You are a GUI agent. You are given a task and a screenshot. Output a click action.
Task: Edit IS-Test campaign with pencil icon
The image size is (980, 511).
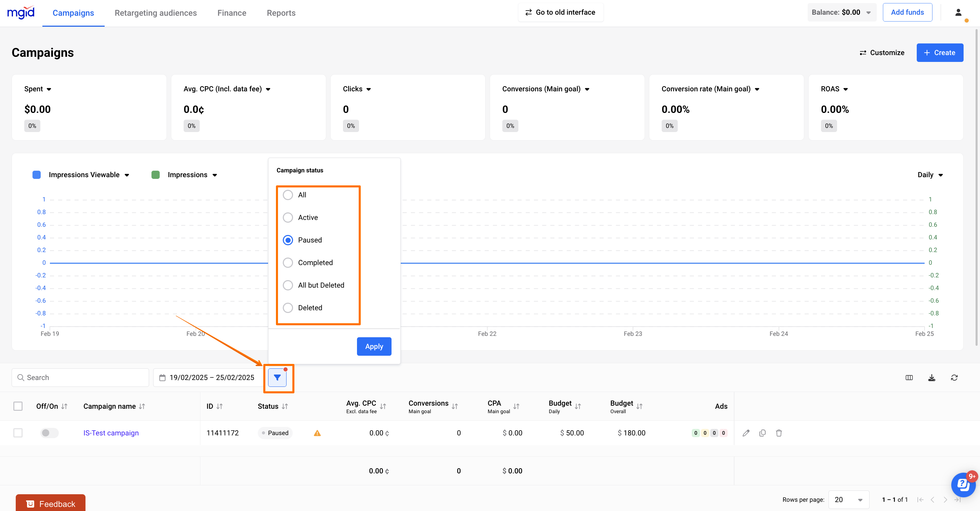[x=746, y=433]
